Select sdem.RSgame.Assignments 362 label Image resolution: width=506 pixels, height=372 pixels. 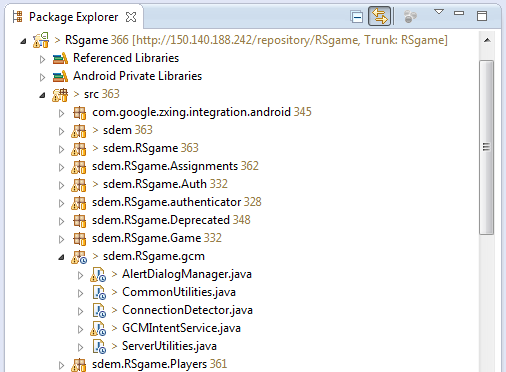(x=175, y=166)
